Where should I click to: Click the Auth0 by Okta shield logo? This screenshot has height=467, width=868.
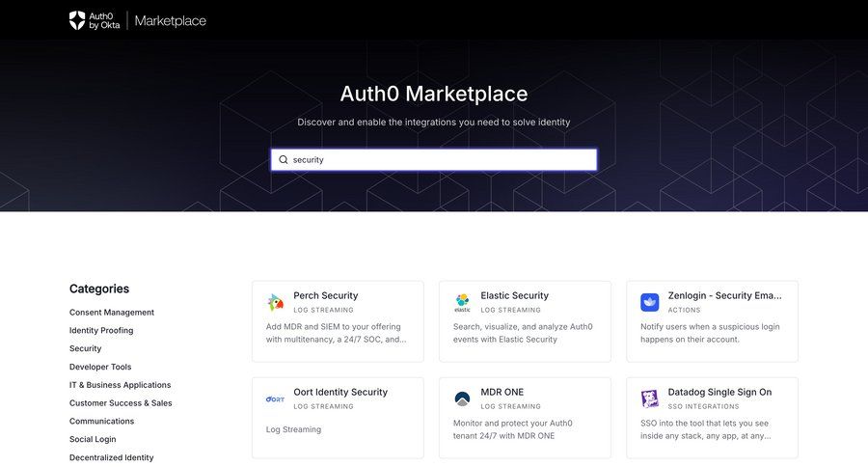pyautogui.click(x=77, y=20)
